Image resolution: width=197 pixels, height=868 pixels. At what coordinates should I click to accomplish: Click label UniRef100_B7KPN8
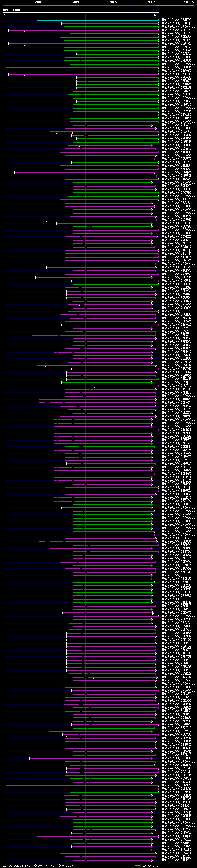tap(177, 416)
